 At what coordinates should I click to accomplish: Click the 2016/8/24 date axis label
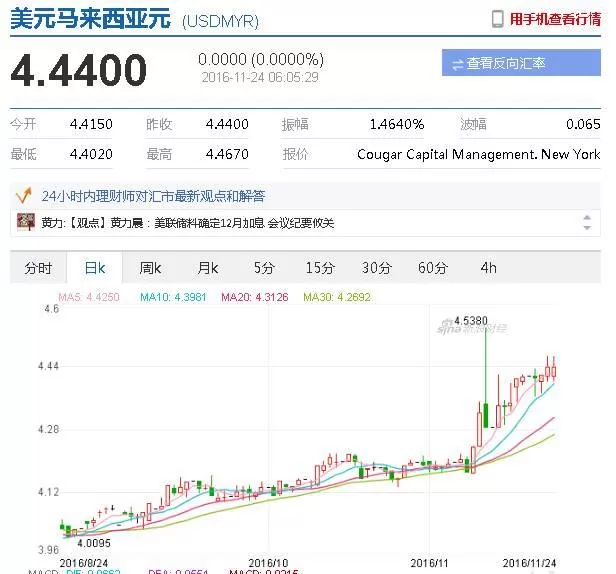tap(84, 563)
